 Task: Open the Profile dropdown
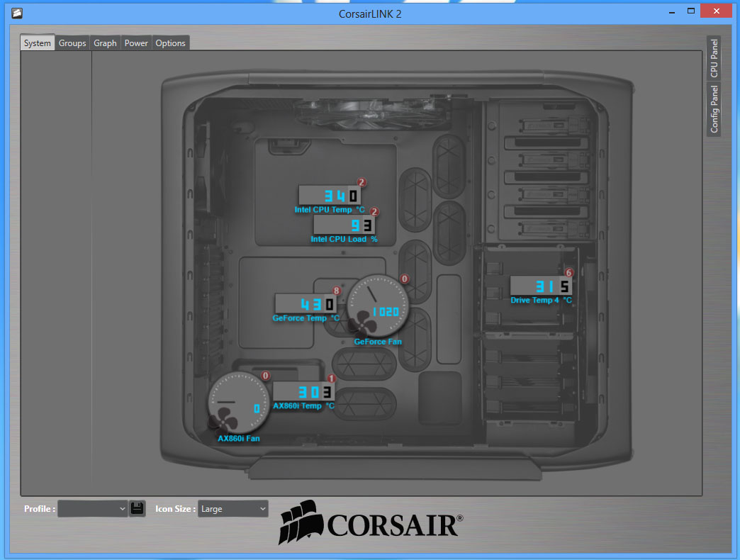pos(92,508)
